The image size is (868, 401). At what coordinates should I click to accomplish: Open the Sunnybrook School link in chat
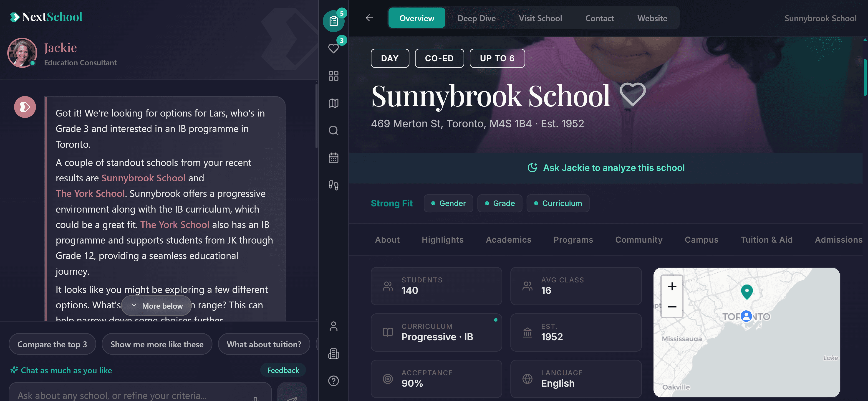tap(143, 178)
